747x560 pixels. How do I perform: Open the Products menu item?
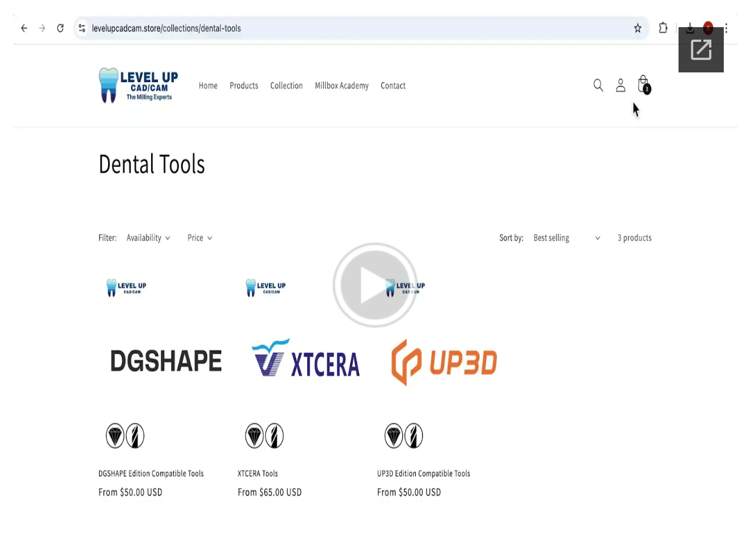pos(244,85)
